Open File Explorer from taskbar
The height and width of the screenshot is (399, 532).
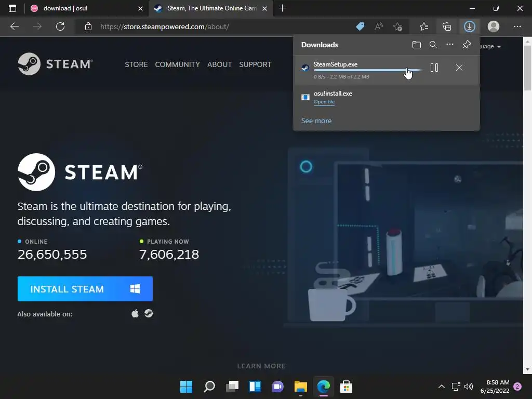tap(301, 387)
